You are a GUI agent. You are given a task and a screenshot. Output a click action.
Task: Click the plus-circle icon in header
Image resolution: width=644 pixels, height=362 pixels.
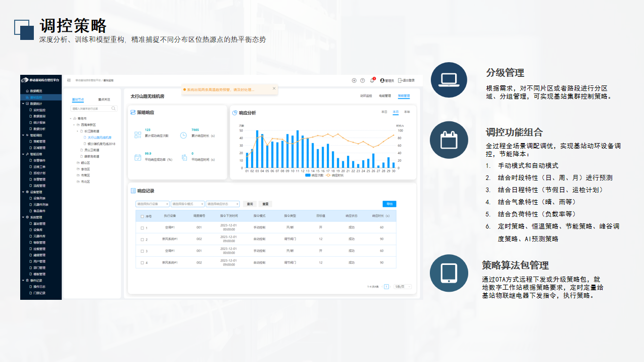point(354,80)
